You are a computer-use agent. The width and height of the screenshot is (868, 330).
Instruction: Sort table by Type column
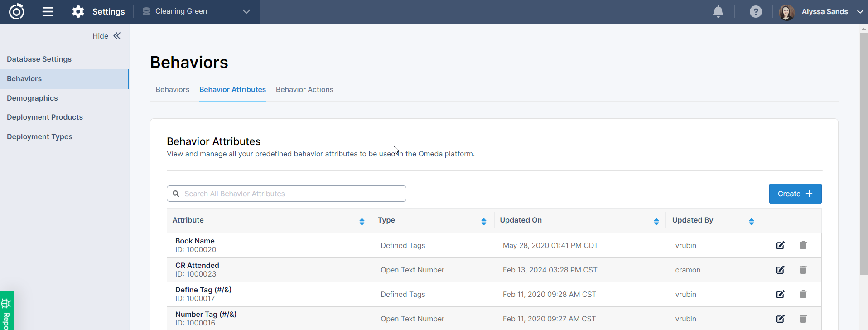point(483,221)
